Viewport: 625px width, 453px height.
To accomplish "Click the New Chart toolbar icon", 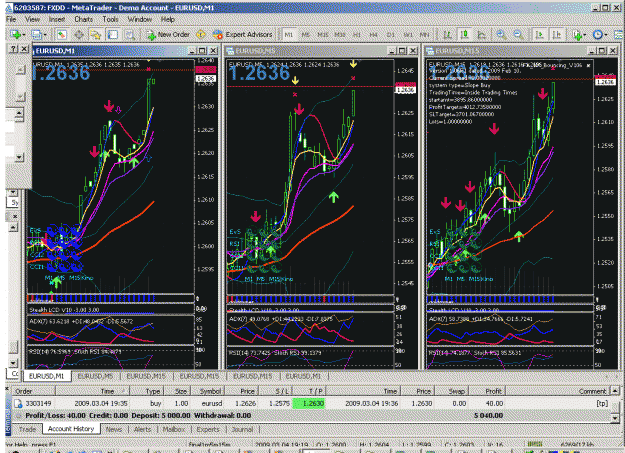I will point(16,35).
